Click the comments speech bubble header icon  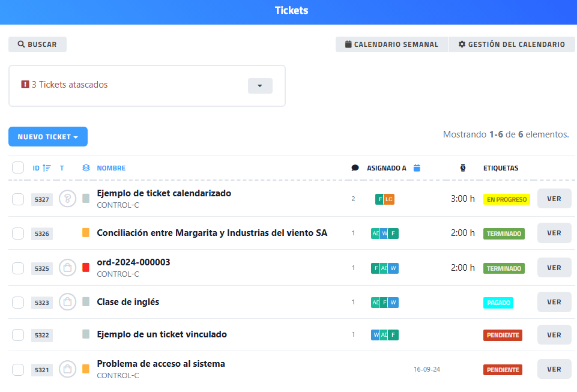(355, 168)
